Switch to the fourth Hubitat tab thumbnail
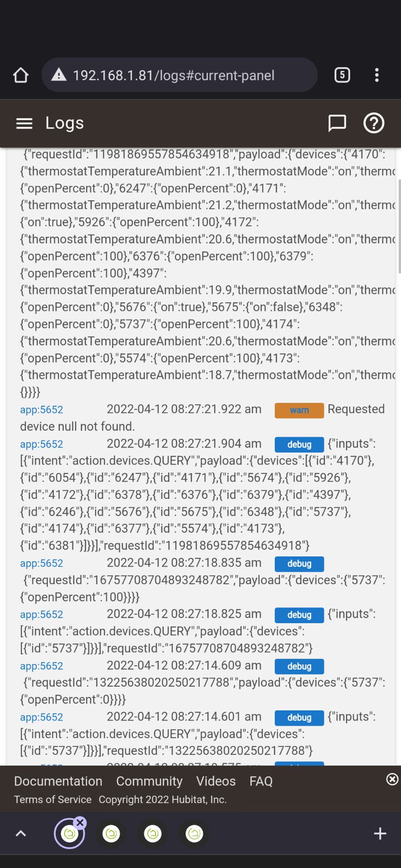Screen dimensions: 401x868 pyautogui.click(x=194, y=834)
